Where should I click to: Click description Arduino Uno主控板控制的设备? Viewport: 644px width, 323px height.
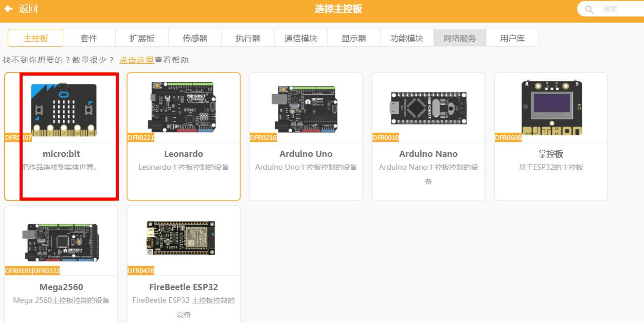tap(306, 167)
